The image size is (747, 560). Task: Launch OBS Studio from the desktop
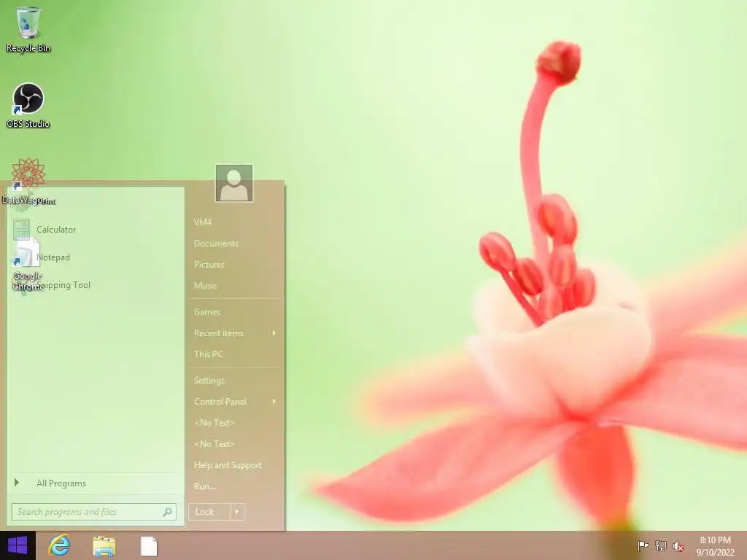point(28,105)
